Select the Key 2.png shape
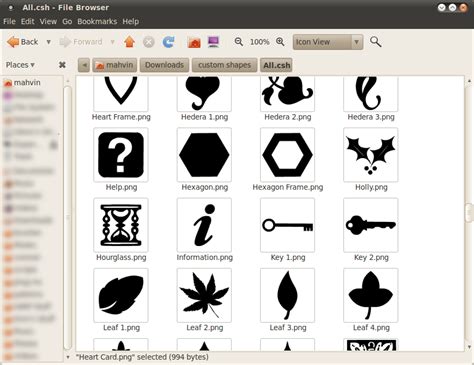The height and width of the screenshot is (365, 474). (x=371, y=225)
